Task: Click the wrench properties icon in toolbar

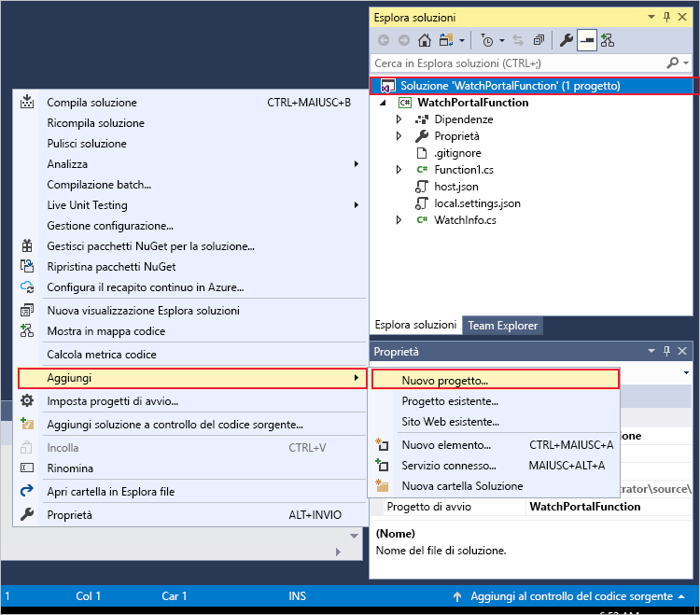Action: click(567, 41)
